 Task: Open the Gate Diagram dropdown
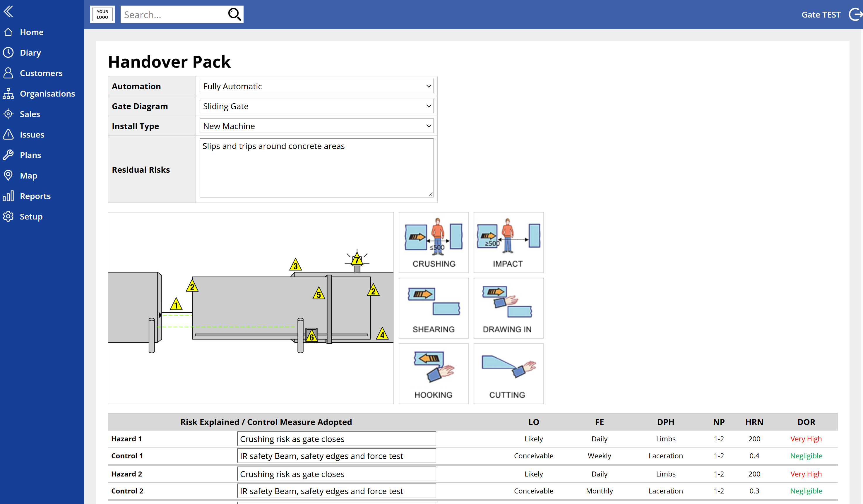(316, 106)
